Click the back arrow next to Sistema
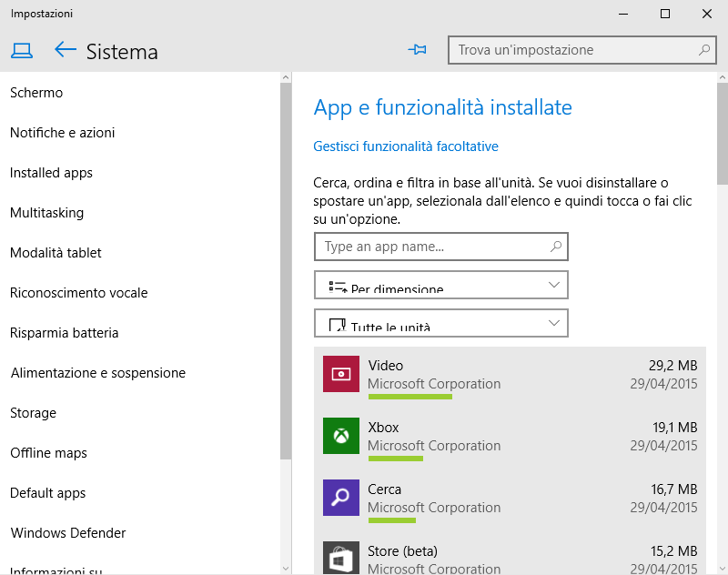The height and width of the screenshot is (575, 728). (65, 49)
